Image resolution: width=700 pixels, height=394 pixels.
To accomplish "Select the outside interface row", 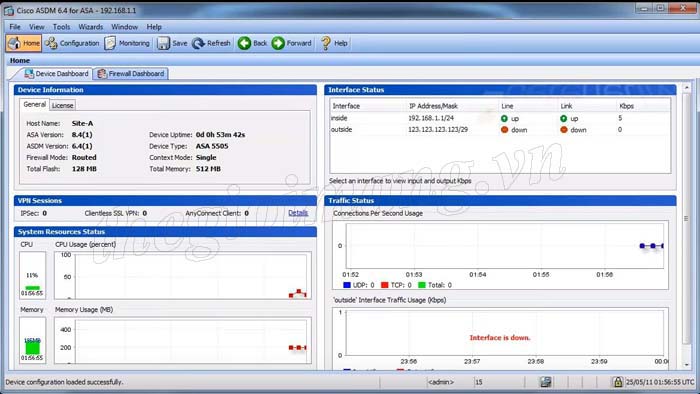I will pyautogui.click(x=500, y=129).
